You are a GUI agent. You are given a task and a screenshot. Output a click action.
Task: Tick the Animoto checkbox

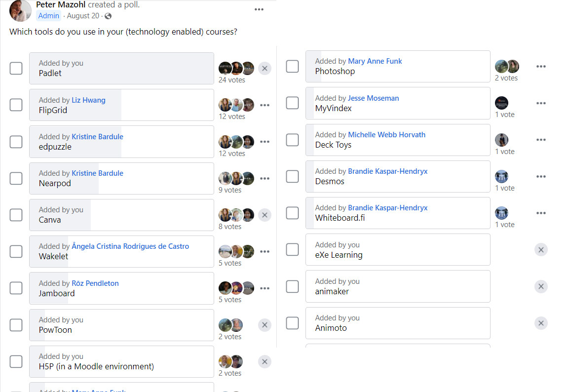point(292,323)
